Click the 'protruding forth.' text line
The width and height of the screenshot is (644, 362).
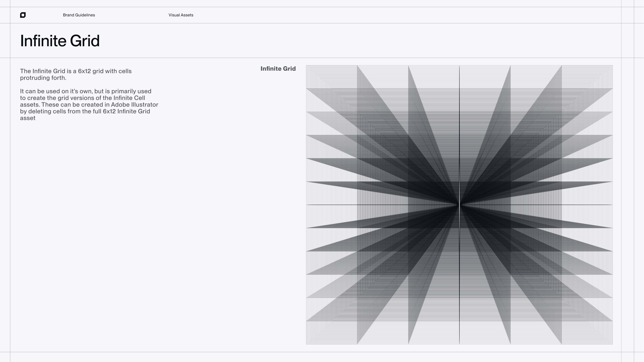(x=43, y=78)
